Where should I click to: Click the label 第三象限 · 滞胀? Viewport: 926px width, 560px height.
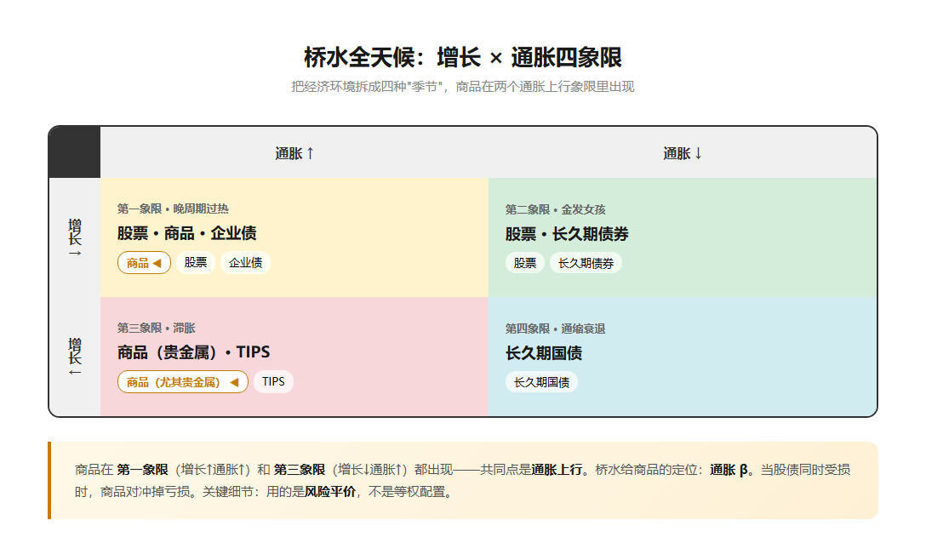coord(156,328)
